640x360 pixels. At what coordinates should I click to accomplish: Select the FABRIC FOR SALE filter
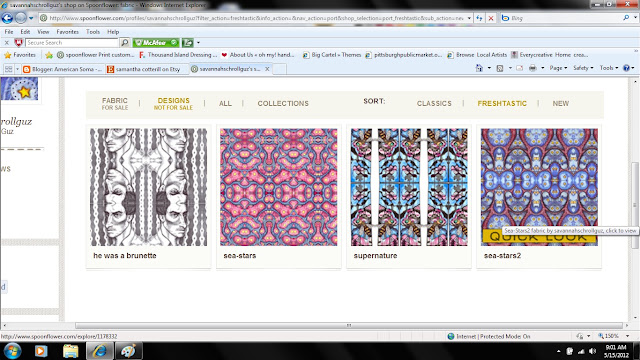(115, 104)
